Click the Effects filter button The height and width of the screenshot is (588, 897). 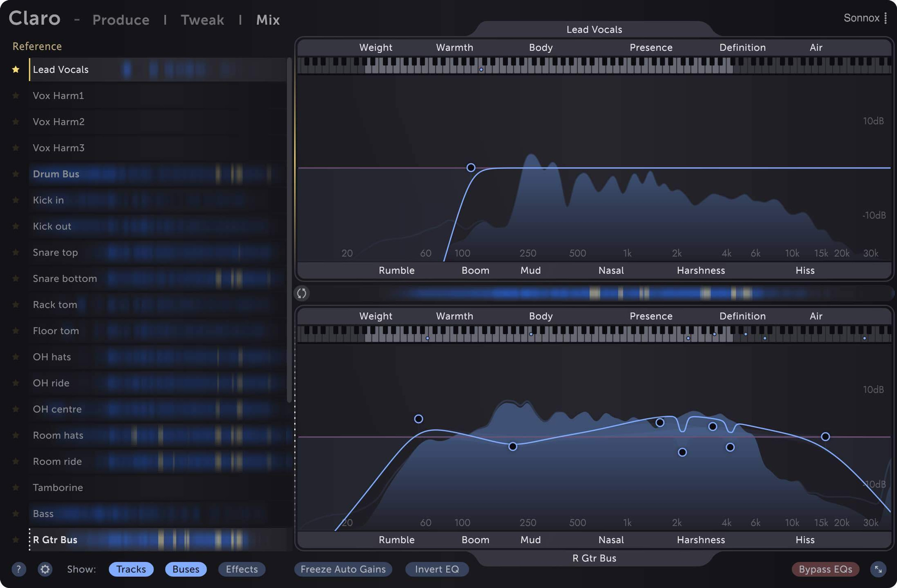242,568
